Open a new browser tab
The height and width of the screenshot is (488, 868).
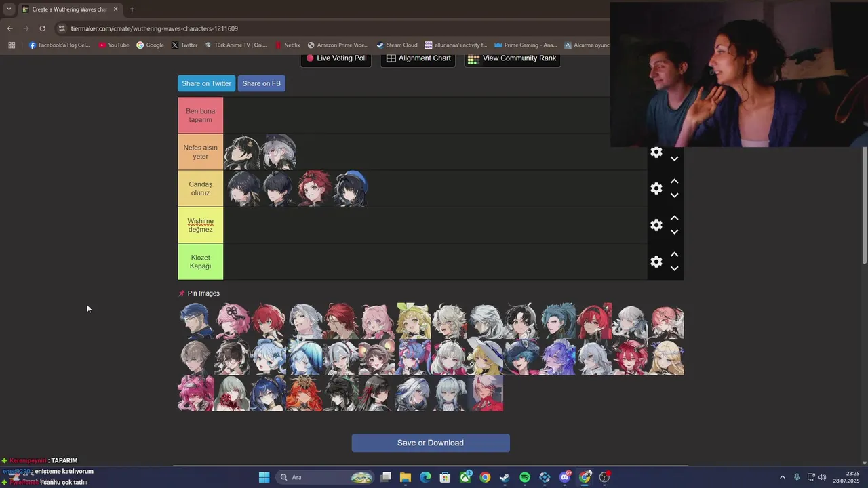pyautogui.click(x=132, y=9)
